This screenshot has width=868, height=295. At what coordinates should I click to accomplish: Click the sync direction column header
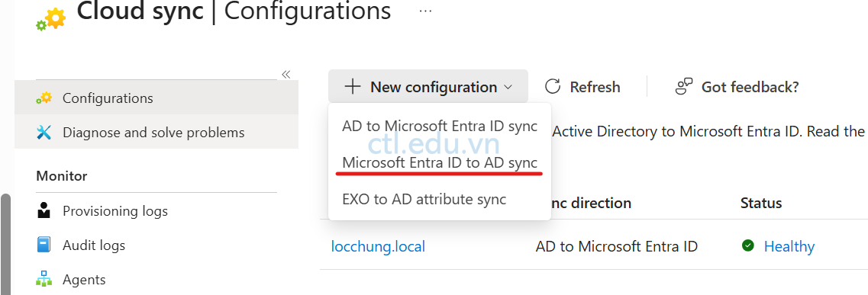591,204
